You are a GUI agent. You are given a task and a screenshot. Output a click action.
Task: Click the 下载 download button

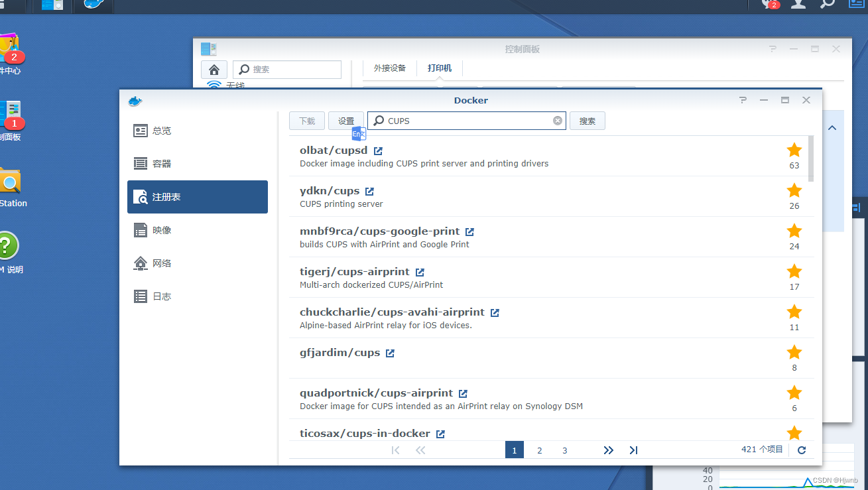click(x=307, y=121)
